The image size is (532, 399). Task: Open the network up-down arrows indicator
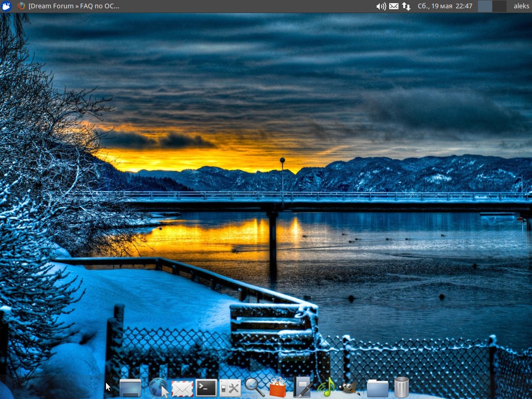pyautogui.click(x=406, y=6)
